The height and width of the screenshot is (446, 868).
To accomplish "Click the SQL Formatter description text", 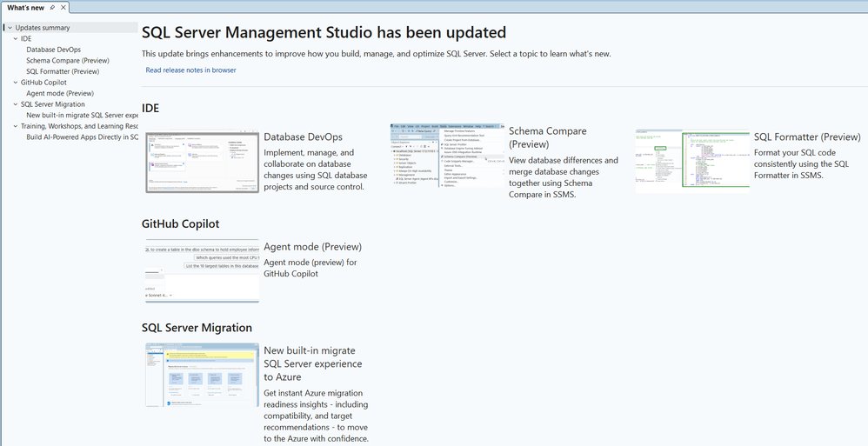I will click(802, 163).
